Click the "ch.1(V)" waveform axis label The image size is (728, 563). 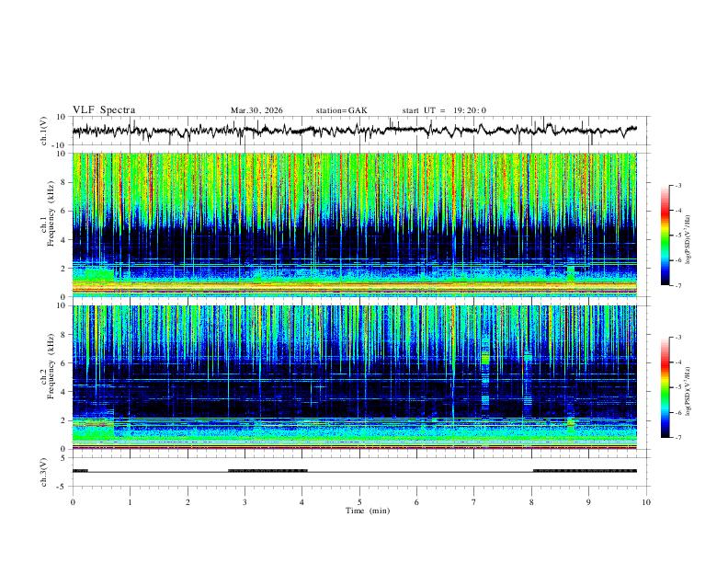tap(44, 131)
